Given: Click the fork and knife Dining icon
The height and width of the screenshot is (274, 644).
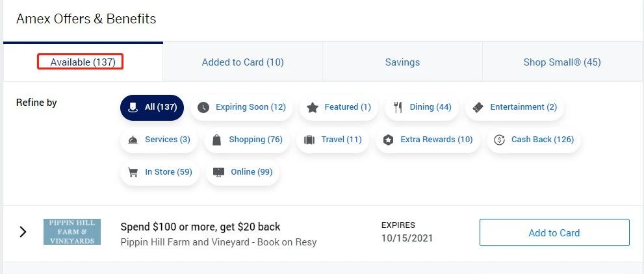Looking at the screenshot, I should [x=398, y=107].
